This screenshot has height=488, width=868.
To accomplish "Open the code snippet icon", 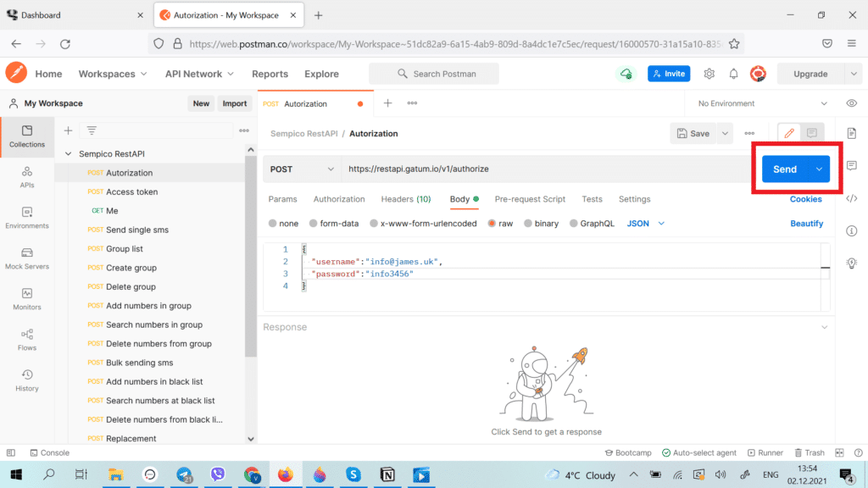I will pos(851,198).
